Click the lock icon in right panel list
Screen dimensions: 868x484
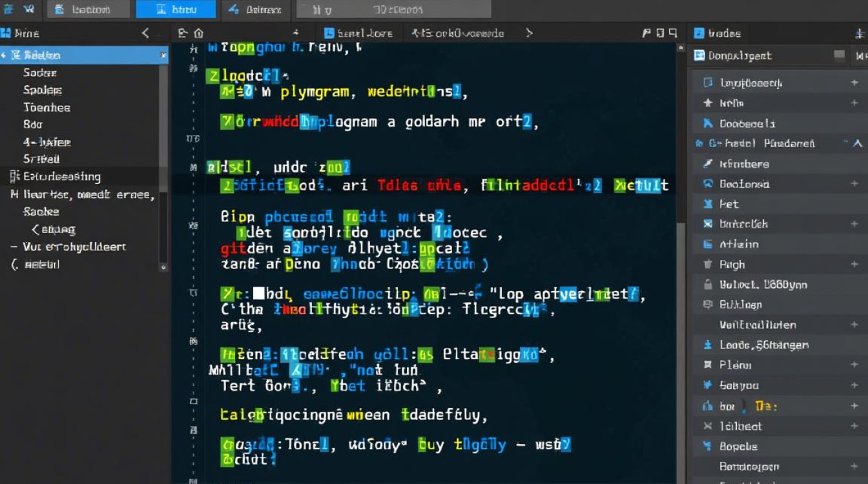[x=708, y=285]
